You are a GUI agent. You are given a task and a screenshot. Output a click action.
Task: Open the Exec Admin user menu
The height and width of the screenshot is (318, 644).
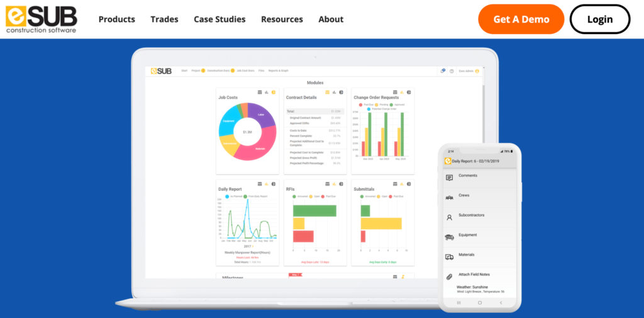pyautogui.click(x=469, y=71)
